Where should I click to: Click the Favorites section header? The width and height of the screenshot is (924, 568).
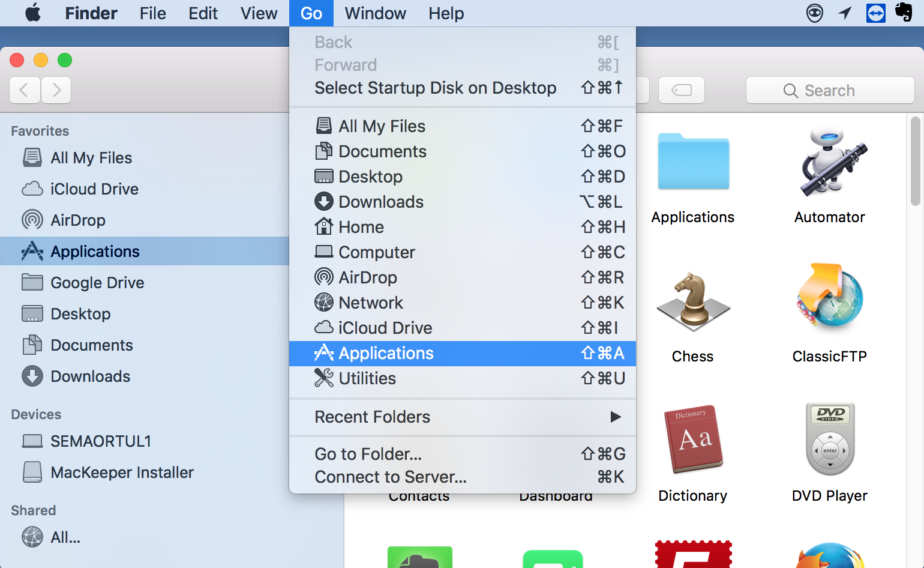pos(40,131)
